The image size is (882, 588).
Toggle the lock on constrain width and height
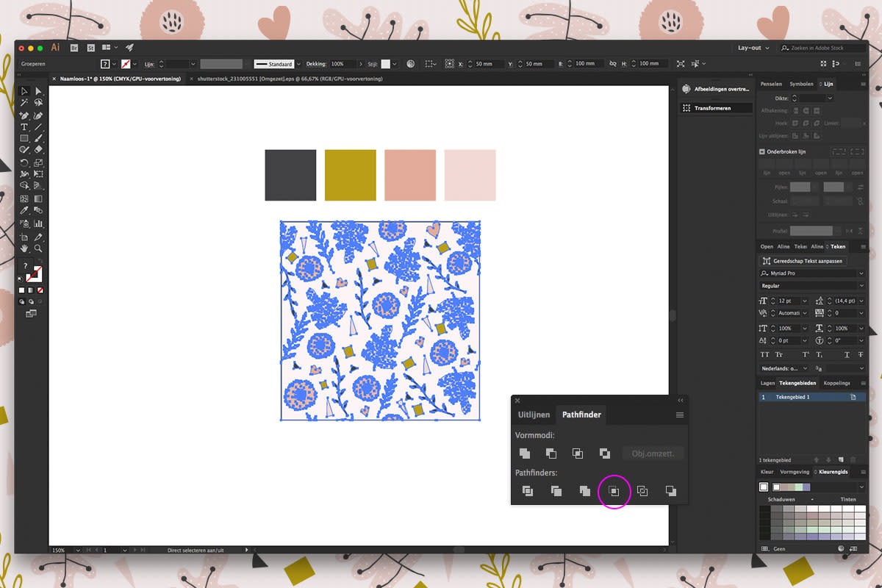click(613, 64)
